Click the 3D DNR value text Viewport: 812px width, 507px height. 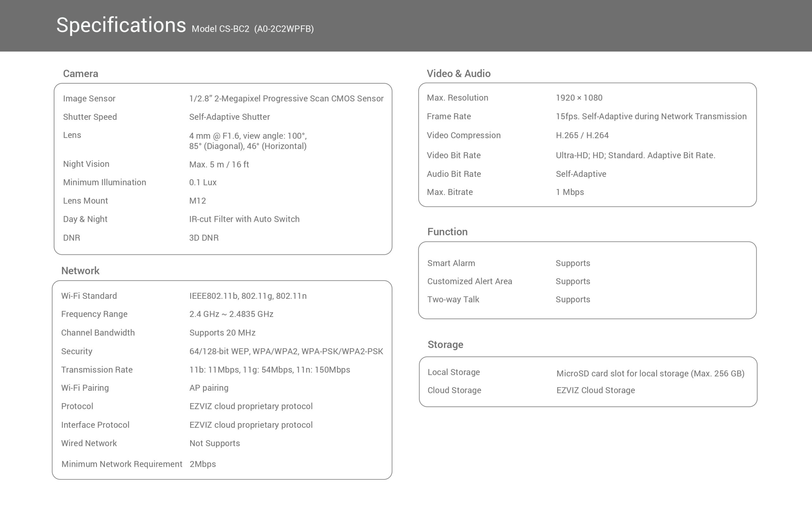tap(204, 238)
